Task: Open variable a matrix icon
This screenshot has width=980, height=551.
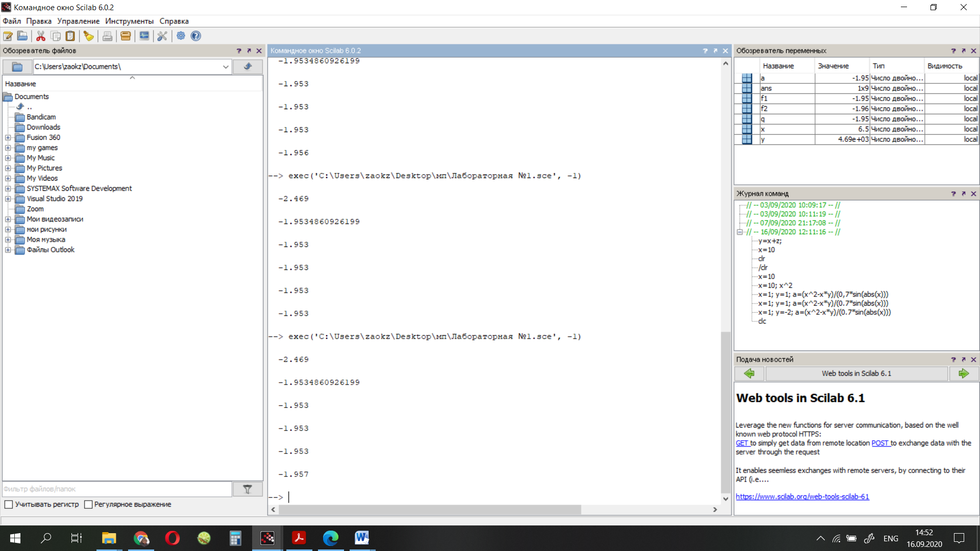Action: [x=747, y=78]
